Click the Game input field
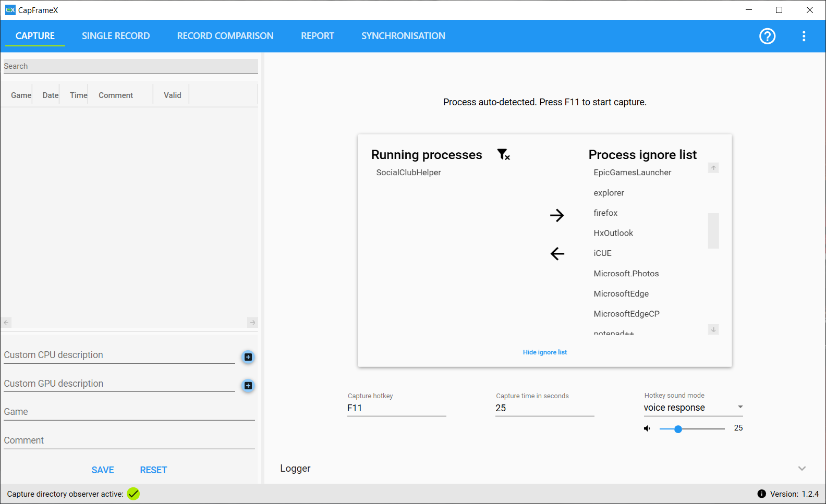 (x=129, y=412)
